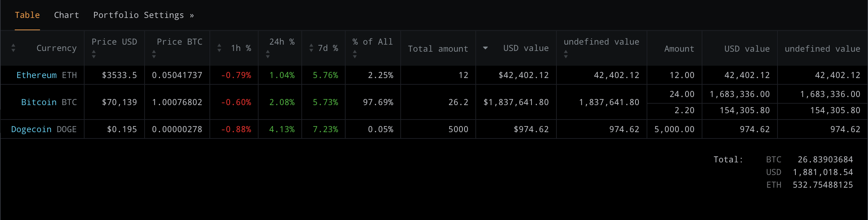This screenshot has width=868, height=220.
Task: Click the sort icon beside the Currency header
Action: pyautogui.click(x=13, y=48)
